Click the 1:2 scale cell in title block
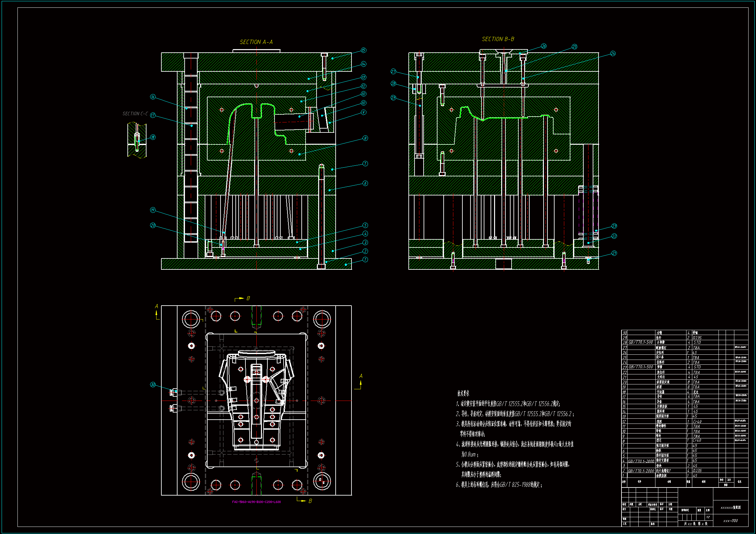 tap(708, 517)
